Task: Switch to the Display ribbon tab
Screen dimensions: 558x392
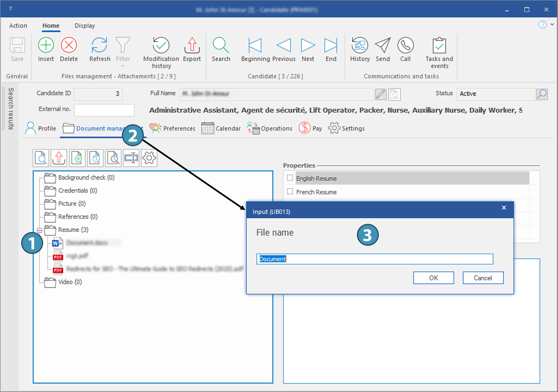Action: click(84, 26)
